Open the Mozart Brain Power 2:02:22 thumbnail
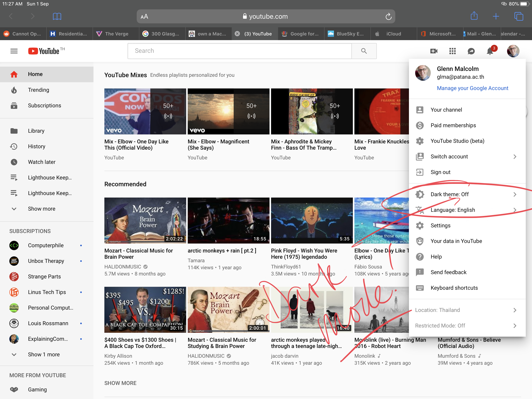The width and height of the screenshot is (532, 399). point(145,220)
